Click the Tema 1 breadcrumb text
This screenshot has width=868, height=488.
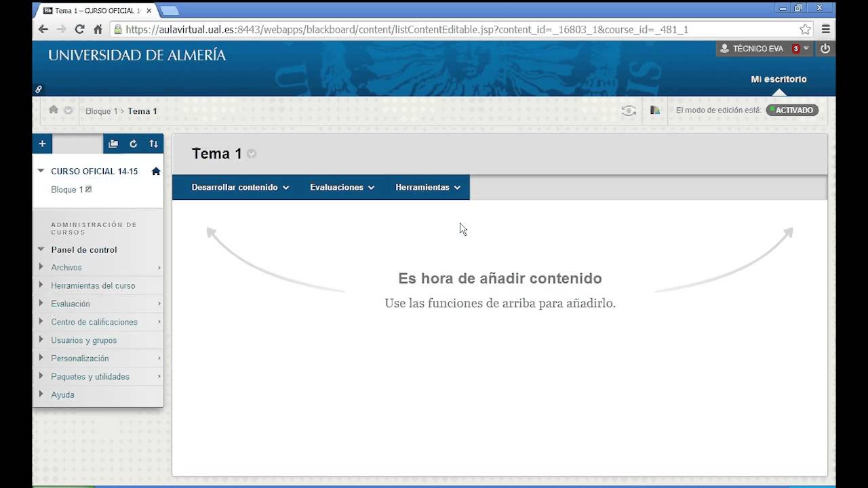(142, 111)
